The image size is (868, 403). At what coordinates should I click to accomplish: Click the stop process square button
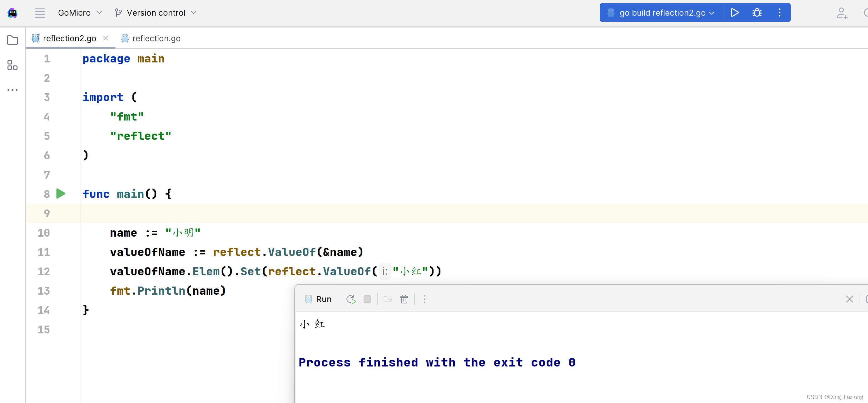click(x=367, y=299)
